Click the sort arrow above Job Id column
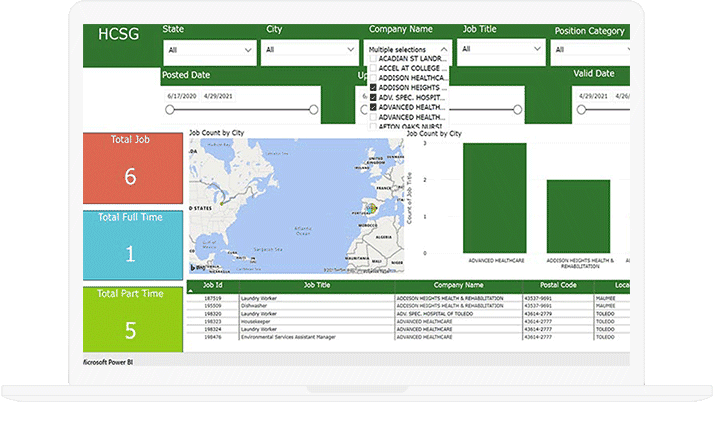Viewport: 715px width, 430px height. 191,290
